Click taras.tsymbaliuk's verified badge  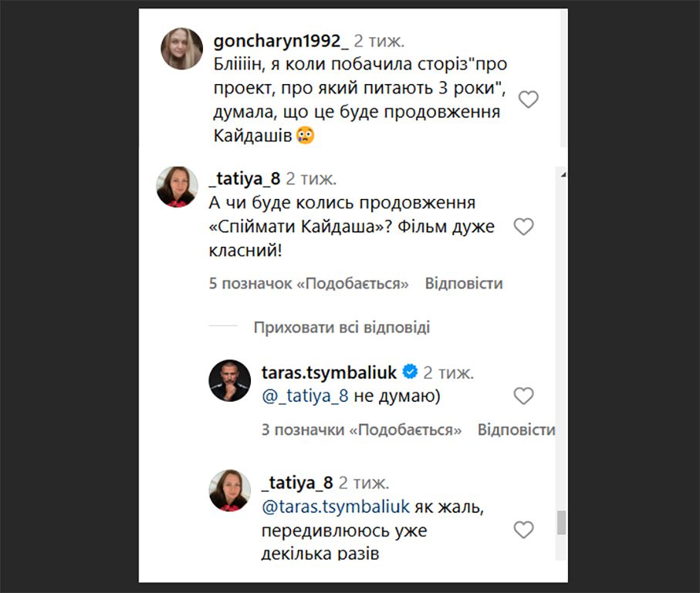coord(411,372)
